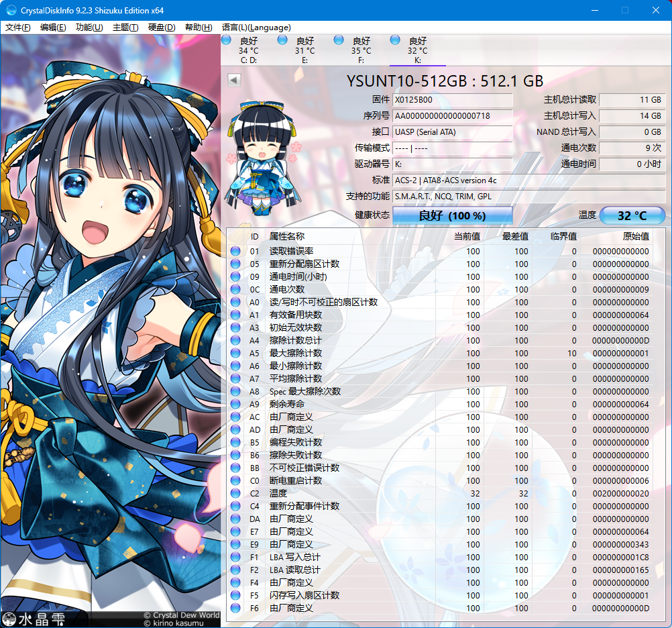Click the previous disk left arrow button
The width and height of the screenshot is (672, 628).
coord(234,80)
